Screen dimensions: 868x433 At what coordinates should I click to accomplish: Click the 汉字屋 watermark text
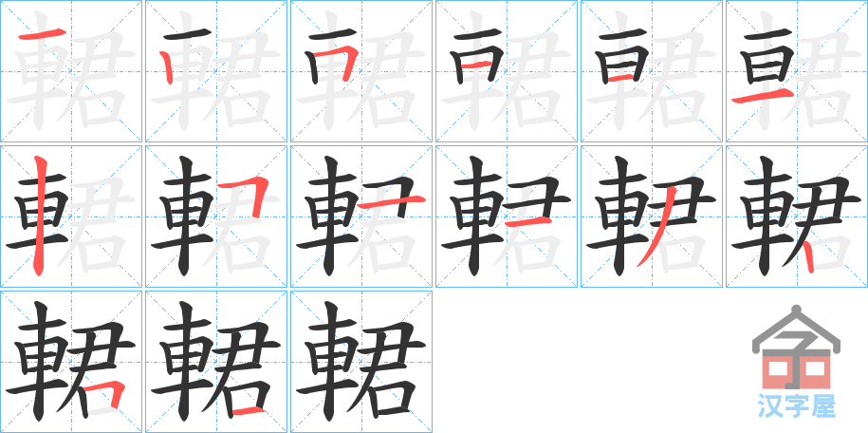point(796,407)
